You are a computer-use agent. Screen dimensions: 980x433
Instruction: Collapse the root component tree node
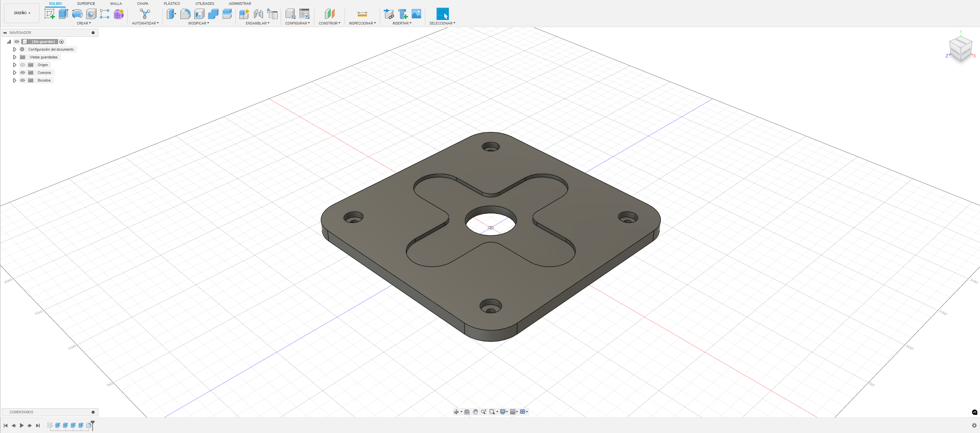(x=9, y=42)
